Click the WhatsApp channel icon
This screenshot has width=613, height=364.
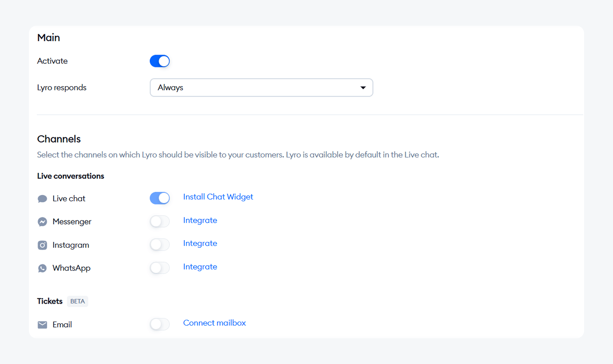42,268
